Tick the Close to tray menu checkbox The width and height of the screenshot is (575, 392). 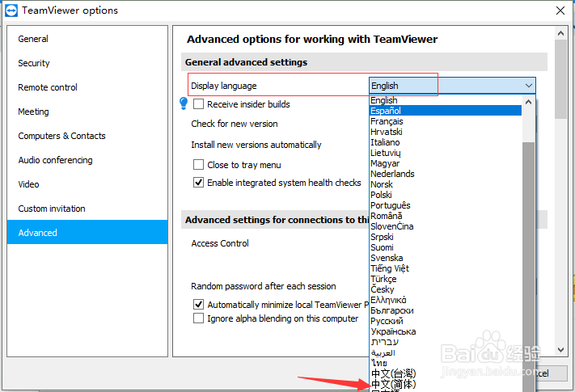click(198, 165)
